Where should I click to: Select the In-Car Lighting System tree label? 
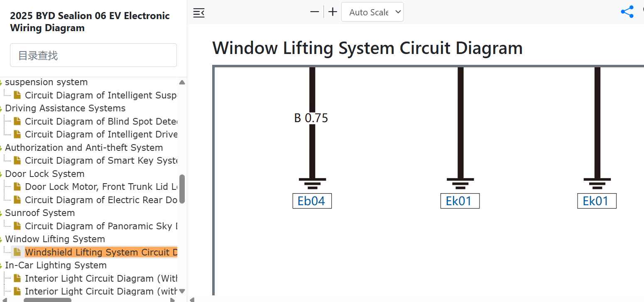pyautogui.click(x=56, y=265)
